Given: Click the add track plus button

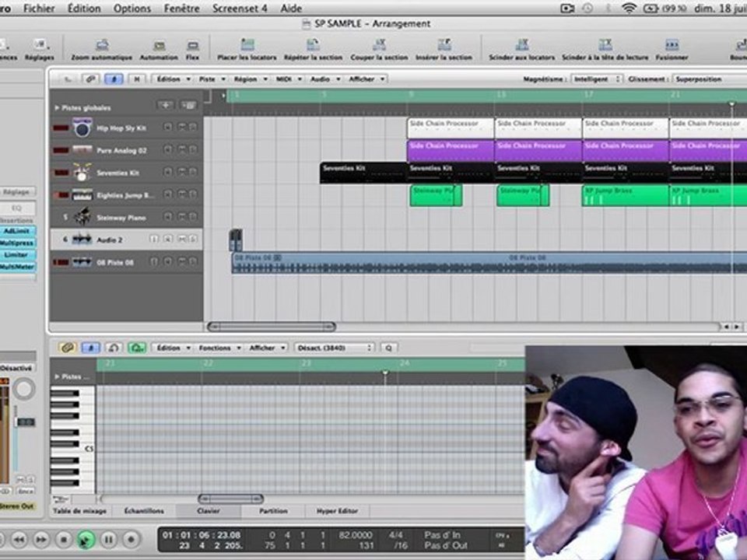Looking at the screenshot, I should pos(166,105).
